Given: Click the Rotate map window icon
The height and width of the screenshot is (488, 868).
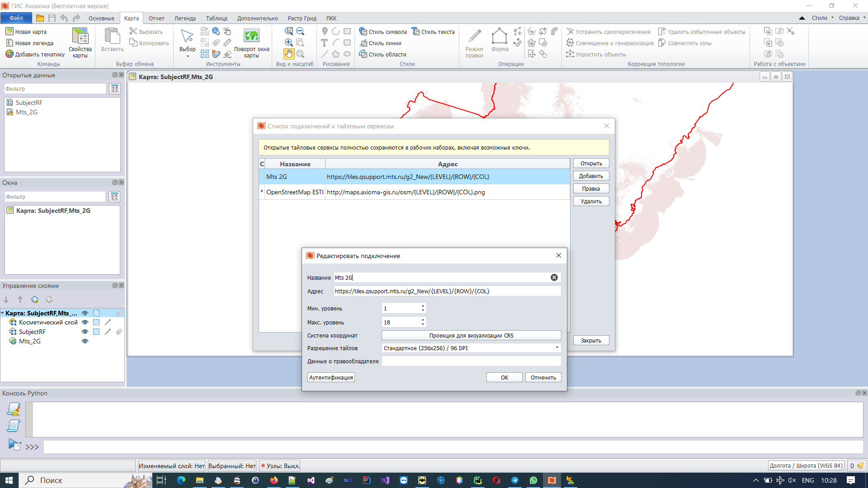Looking at the screenshot, I should pyautogui.click(x=251, y=36).
